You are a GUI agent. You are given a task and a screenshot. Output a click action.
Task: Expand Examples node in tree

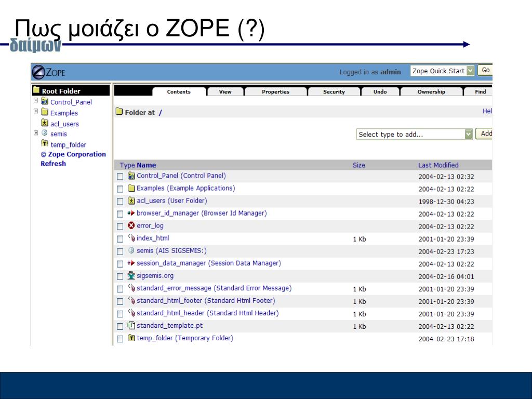coord(36,111)
